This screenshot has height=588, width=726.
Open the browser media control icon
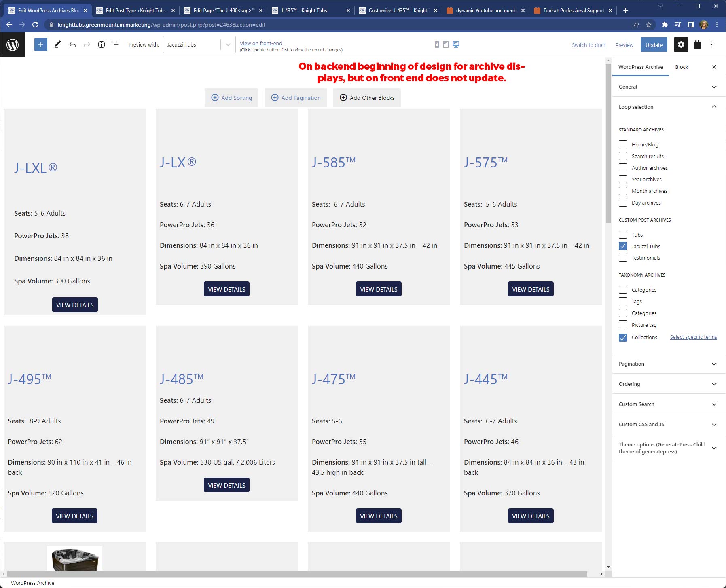click(x=678, y=25)
